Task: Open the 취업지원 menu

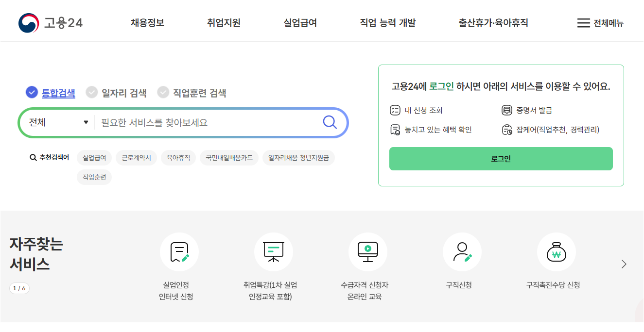Action: 224,23
